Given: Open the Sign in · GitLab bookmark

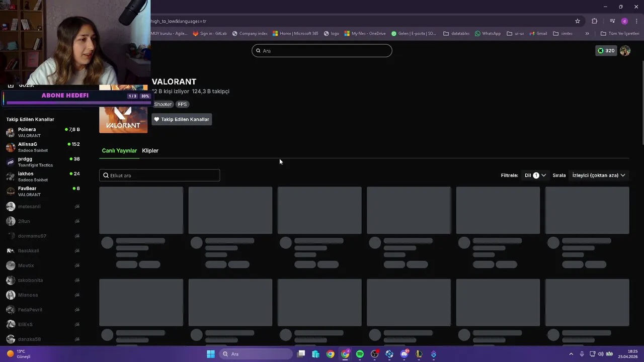Looking at the screenshot, I should coord(209,34).
